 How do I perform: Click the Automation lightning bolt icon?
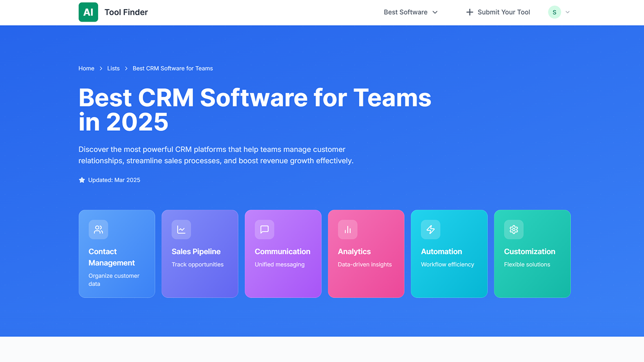click(x=431, y=229)
